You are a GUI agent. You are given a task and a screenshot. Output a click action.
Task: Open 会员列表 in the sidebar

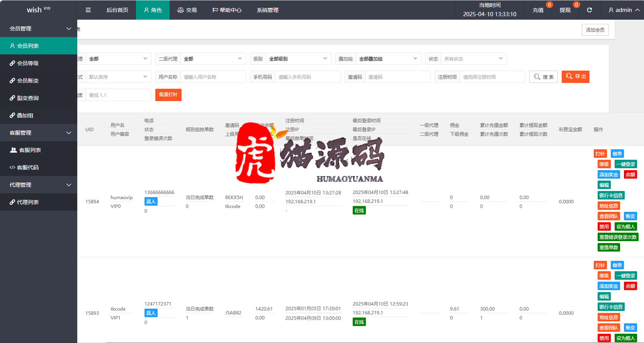pyautogui.click(x=39, y=46)
